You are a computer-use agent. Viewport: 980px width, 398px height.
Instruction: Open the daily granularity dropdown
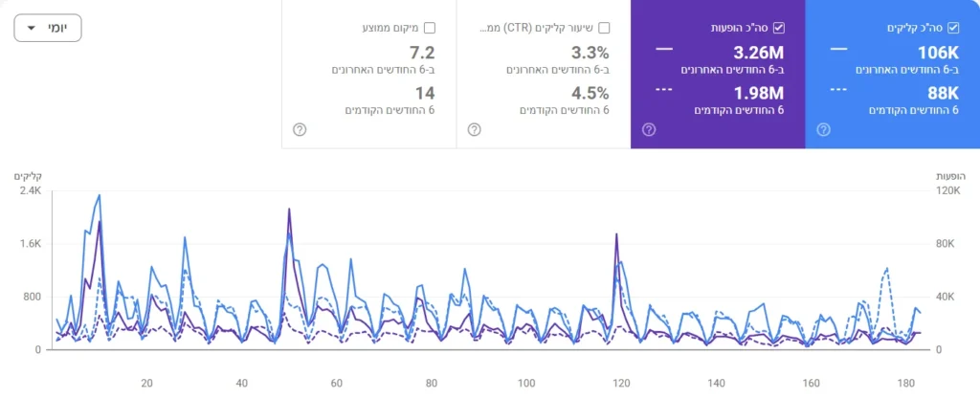pos(48,28)
